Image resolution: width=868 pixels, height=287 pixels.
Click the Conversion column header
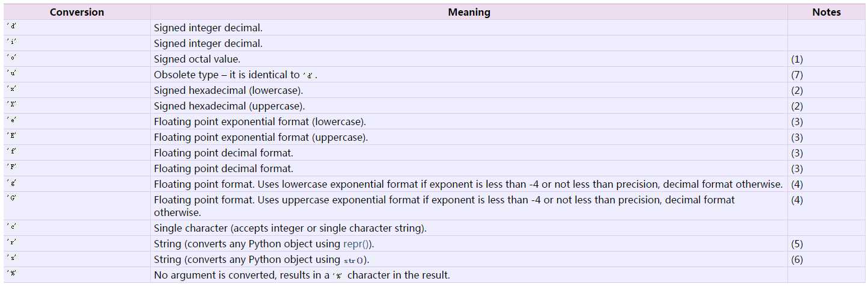(77, 12)
